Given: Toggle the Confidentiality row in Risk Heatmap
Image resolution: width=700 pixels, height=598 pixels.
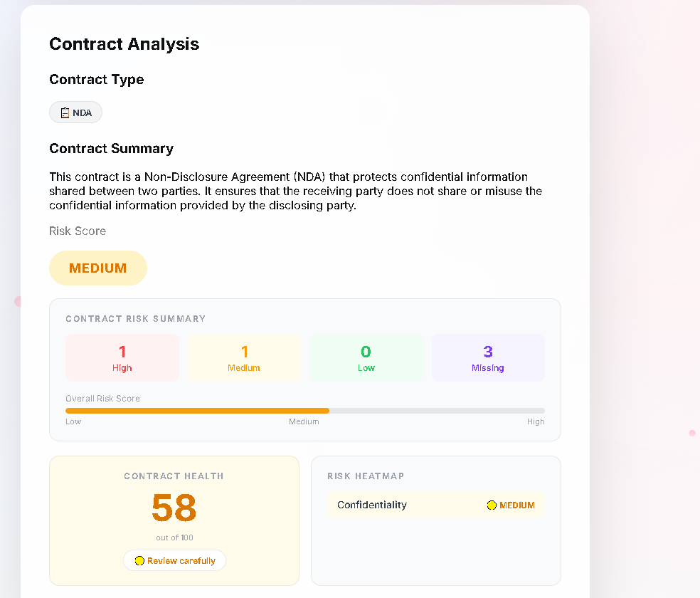Looking at the screenshot, I should (435, 505).
